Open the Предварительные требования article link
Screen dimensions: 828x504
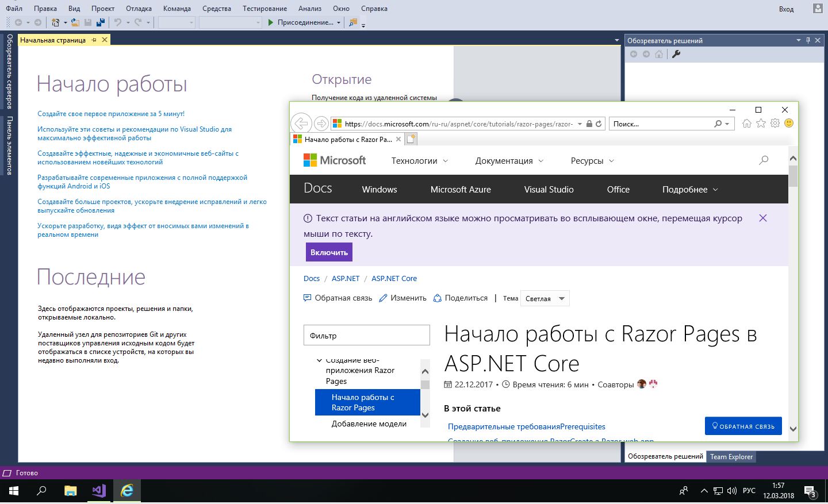click(x=526, y=426)
